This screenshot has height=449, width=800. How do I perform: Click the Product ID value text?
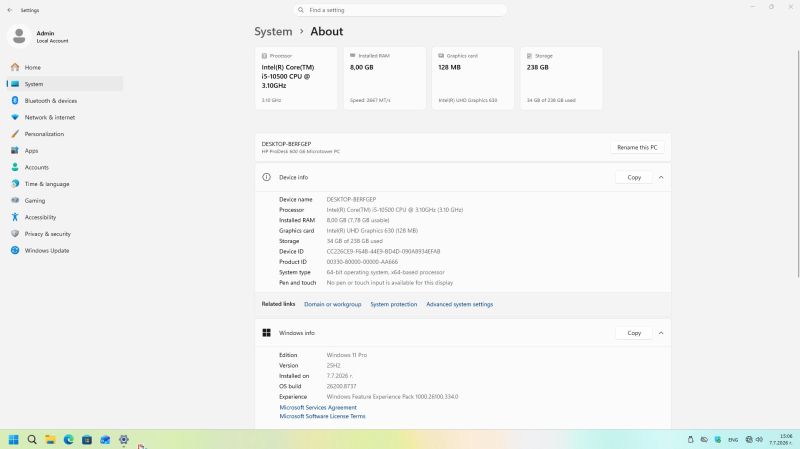tap(362, 262)
